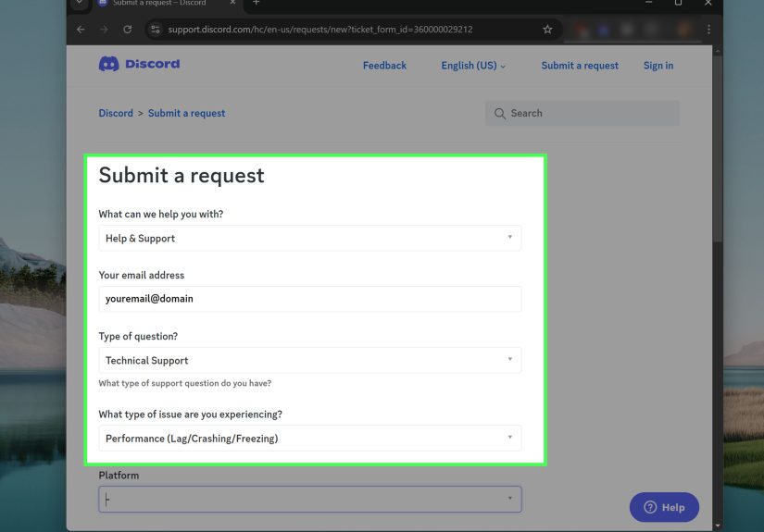The width and height of the screenshot is (764, 532).
Task: Click the address bar URL
Action: tap(320, 30)
